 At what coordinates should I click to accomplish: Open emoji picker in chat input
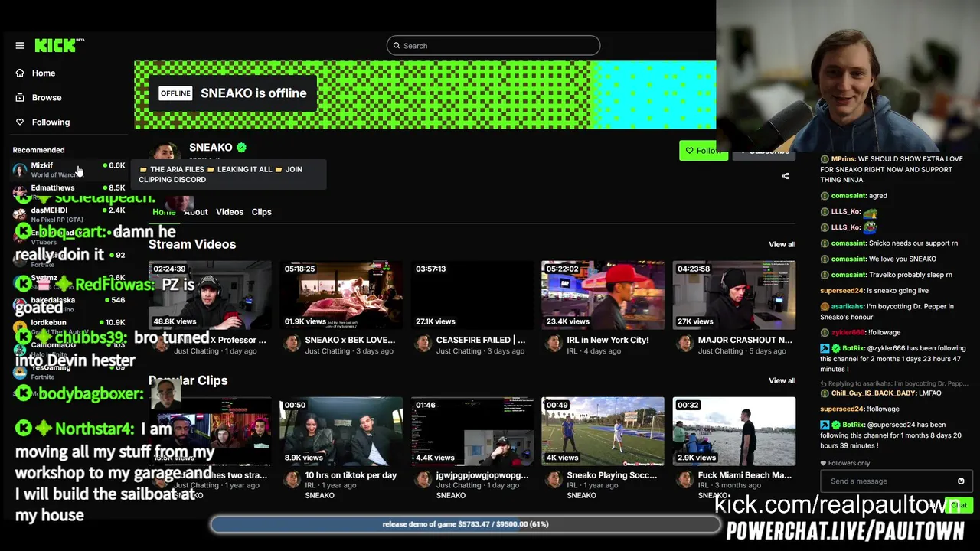961,481
